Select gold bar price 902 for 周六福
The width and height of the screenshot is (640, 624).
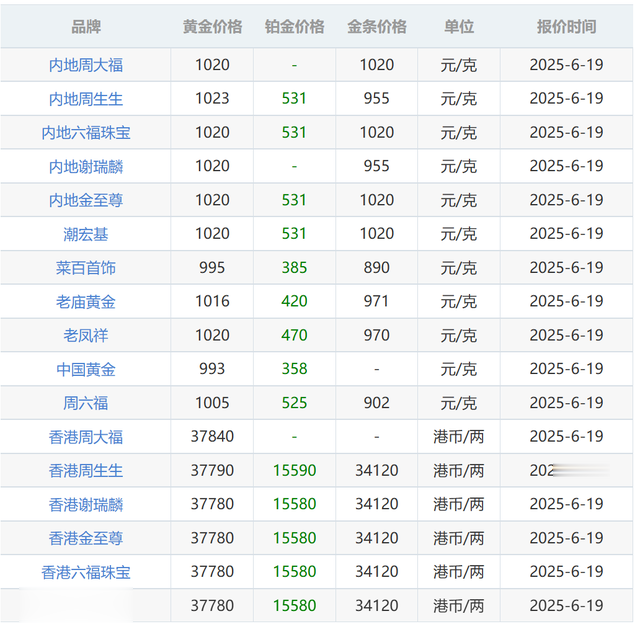(377, 403)
